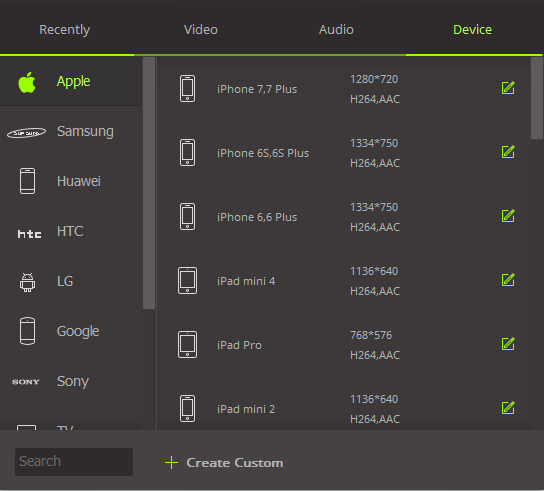This screenshot has height=491, width=544.
Task: Focus the Search input field
Action: coord(74,462)
